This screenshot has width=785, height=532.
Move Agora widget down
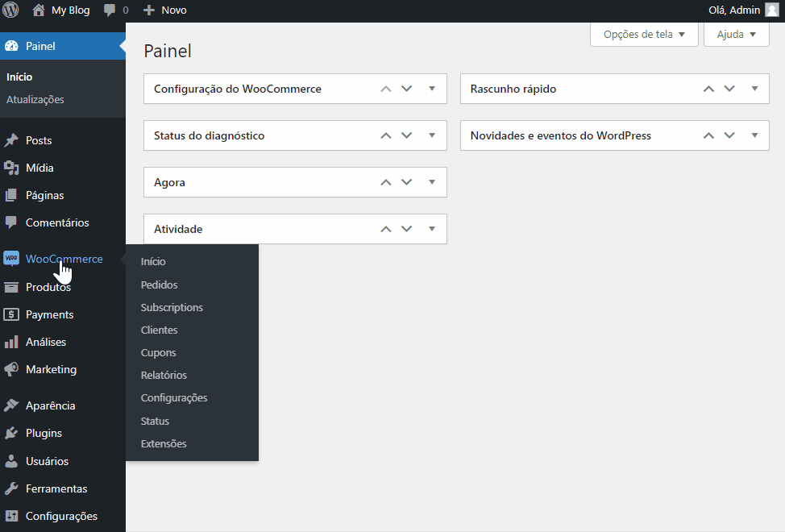pyautogui.click(x=406, y=182)
